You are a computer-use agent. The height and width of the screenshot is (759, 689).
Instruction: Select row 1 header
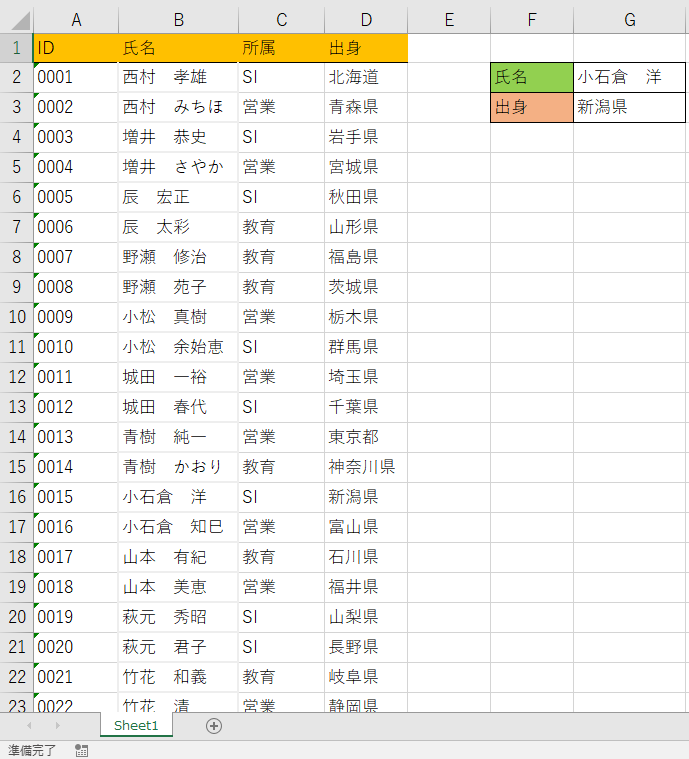tap(16, 48)
